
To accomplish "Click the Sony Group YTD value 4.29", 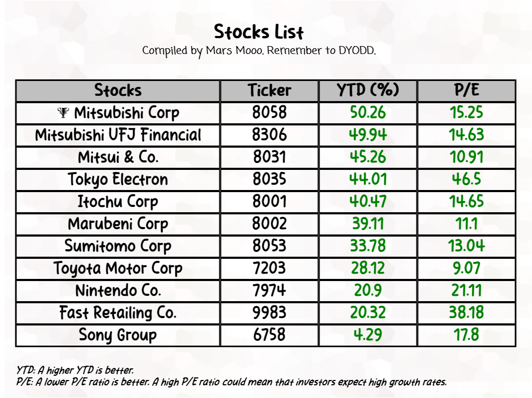I will coord(368,334).
